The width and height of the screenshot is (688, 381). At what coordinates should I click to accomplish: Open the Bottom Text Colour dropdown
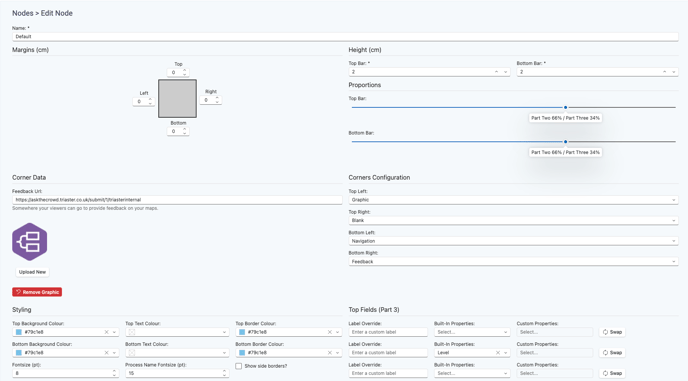coord(177,352)
